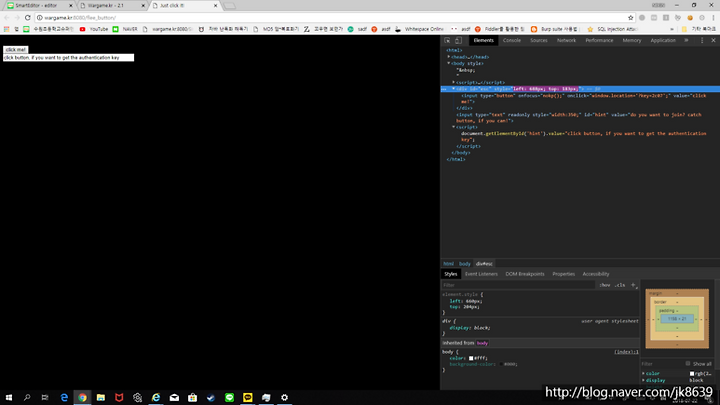Switch to the Sources tab
Screen dimensions: 720x405
click(x=539, y=40)
